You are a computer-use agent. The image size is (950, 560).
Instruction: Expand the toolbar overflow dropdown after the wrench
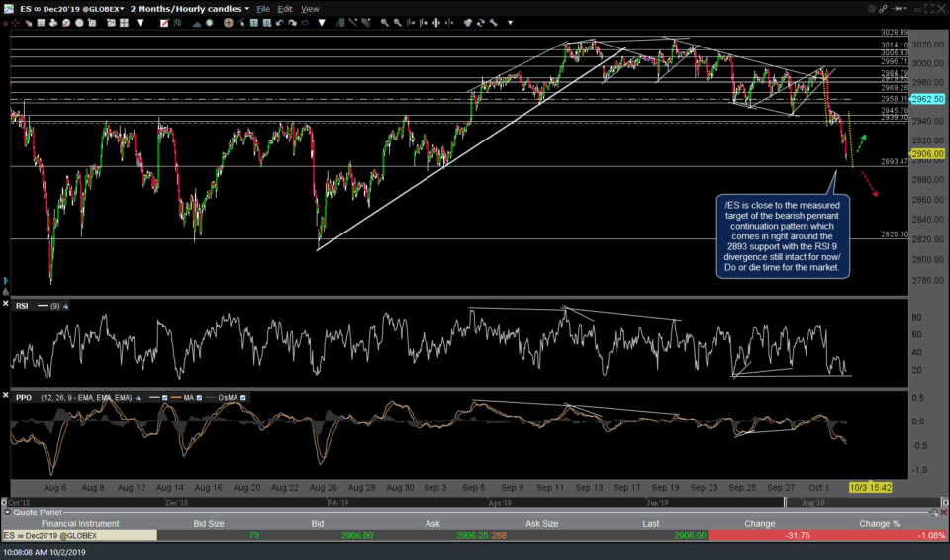click(511, 23)
